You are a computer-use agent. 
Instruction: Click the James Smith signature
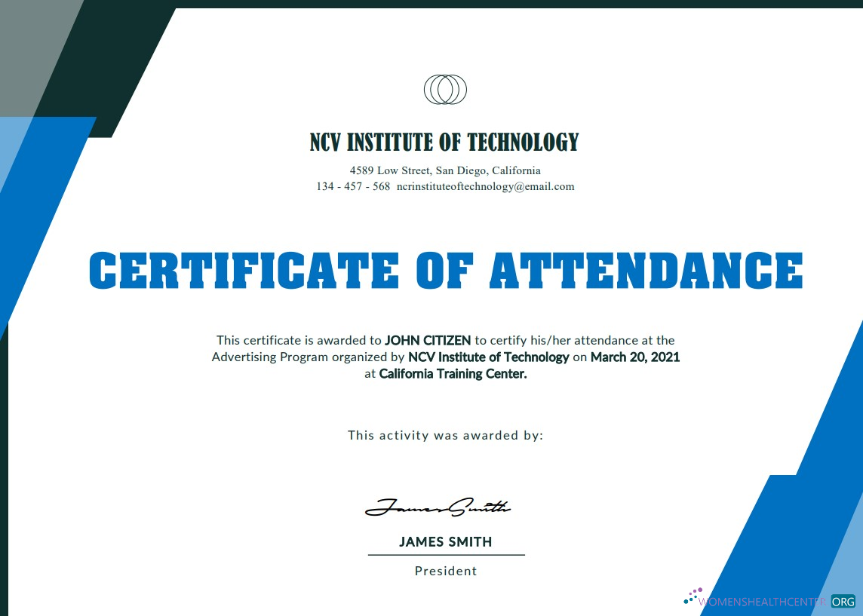[440, 507]
